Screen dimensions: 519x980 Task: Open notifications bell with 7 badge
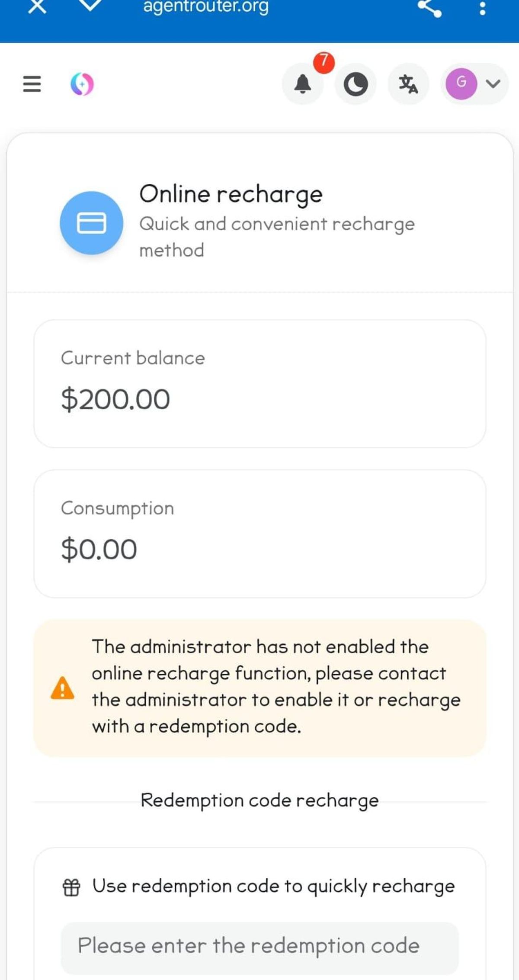coord(303,84)
